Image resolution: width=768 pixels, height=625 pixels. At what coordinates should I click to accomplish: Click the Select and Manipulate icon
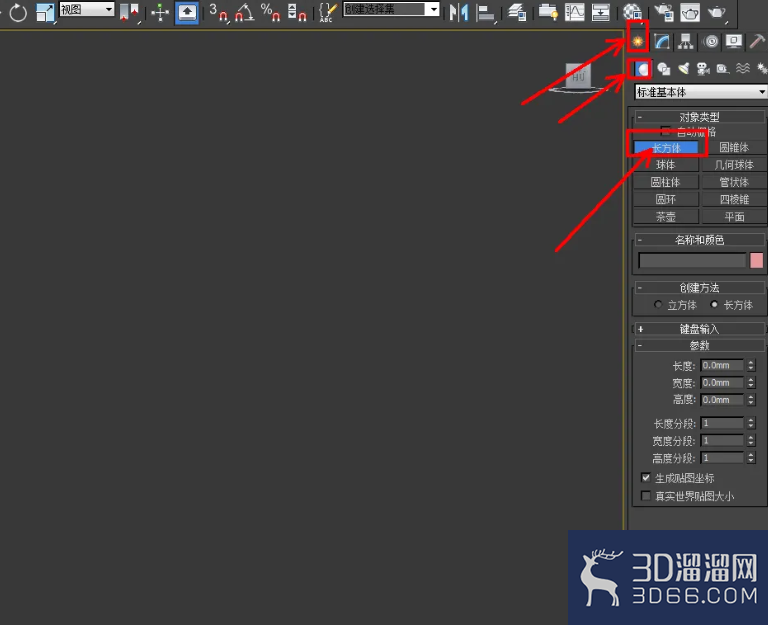pyautogui.click(x=160, y=12)
